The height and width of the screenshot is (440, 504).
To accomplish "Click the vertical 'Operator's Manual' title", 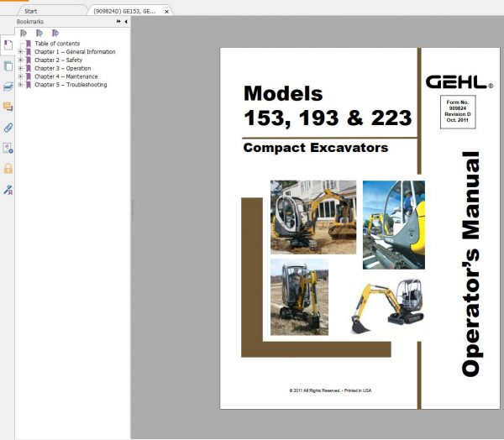I will pos(471,264).
